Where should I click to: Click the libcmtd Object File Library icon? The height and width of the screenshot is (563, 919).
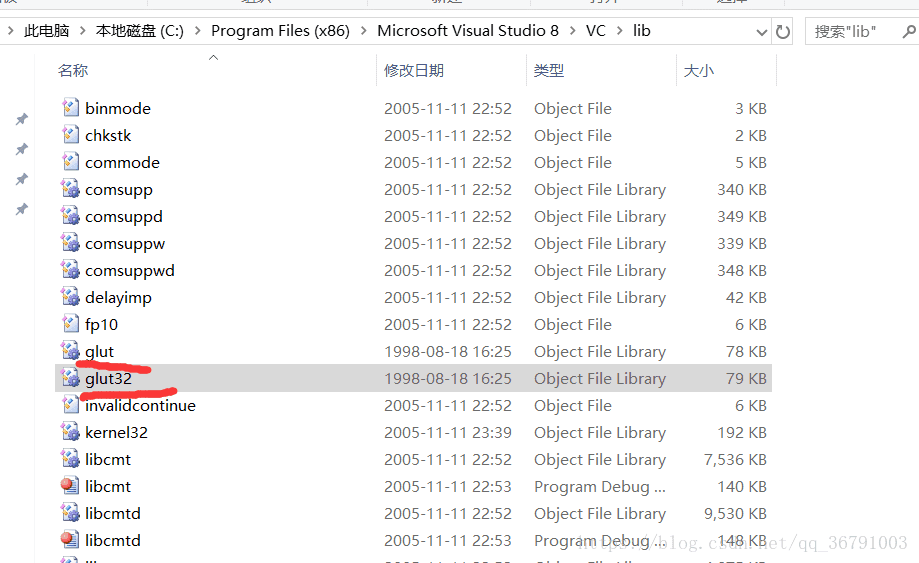70,513
